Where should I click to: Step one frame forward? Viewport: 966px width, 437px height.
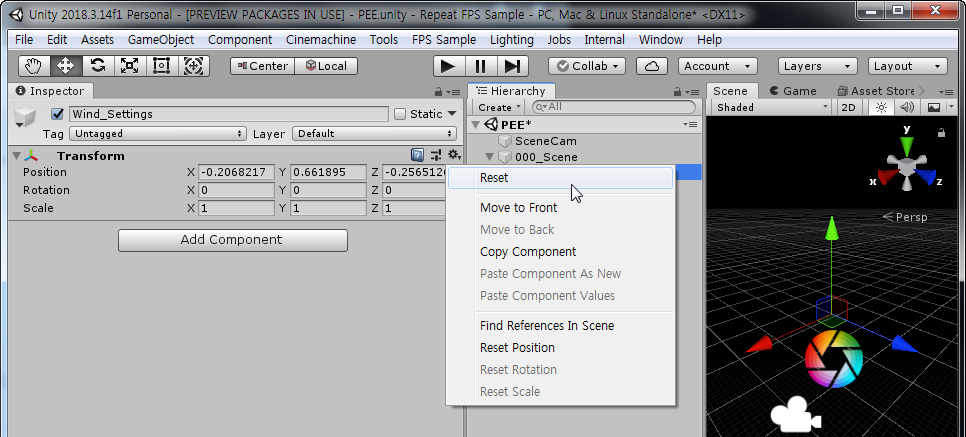point(513,66)
